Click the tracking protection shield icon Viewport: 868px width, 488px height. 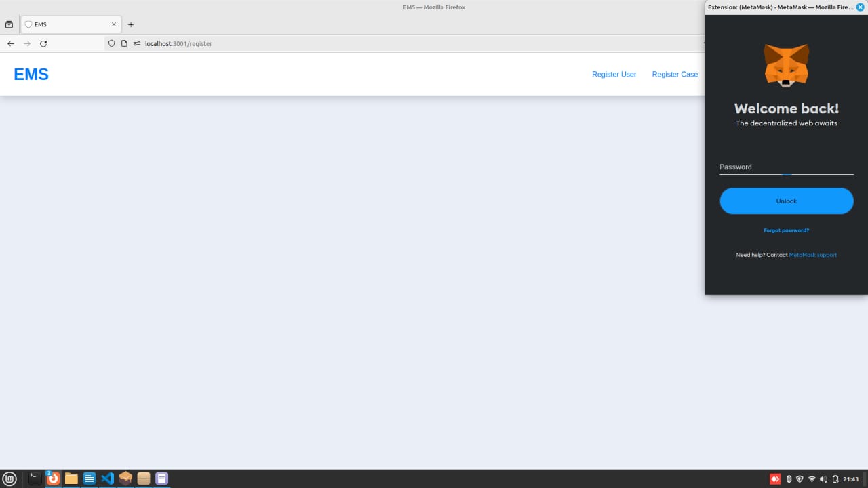click(x=112, y=43)
